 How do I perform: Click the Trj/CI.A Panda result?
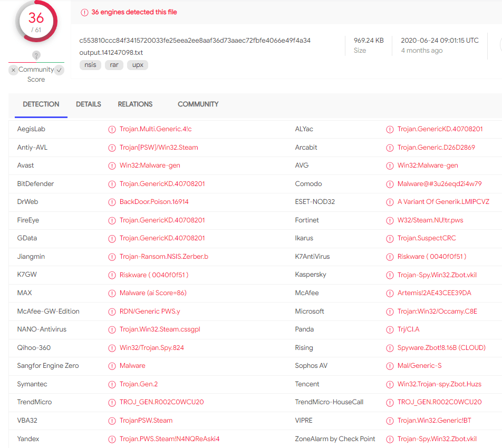click(x=408, y=329)
